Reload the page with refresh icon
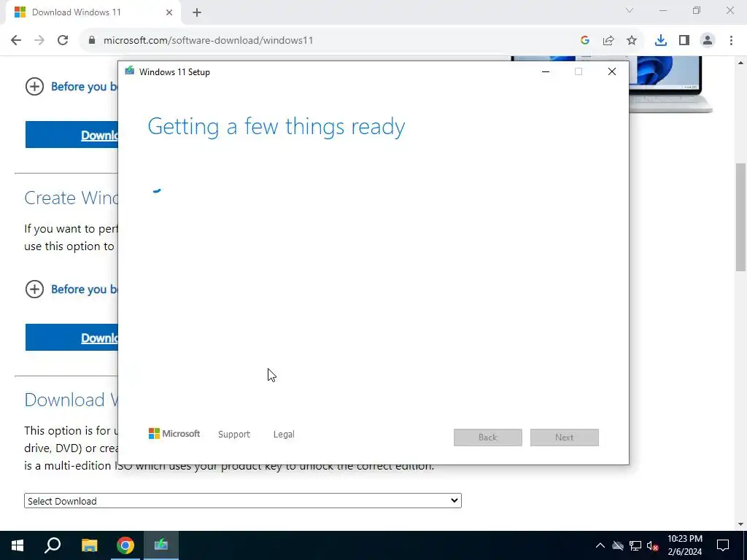The width and height of the screenshot is (747, 560). (63, 40)
